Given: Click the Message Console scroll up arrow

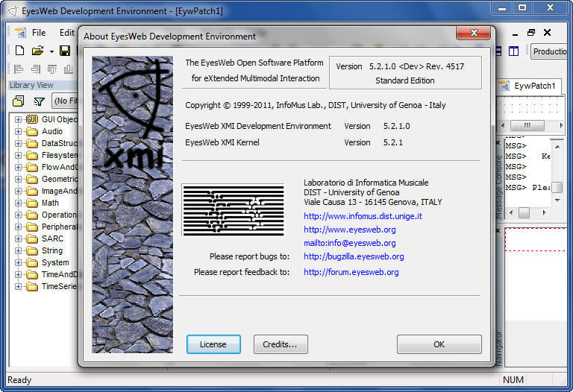Looking at the screenshot, I should (x=557, y=147).
